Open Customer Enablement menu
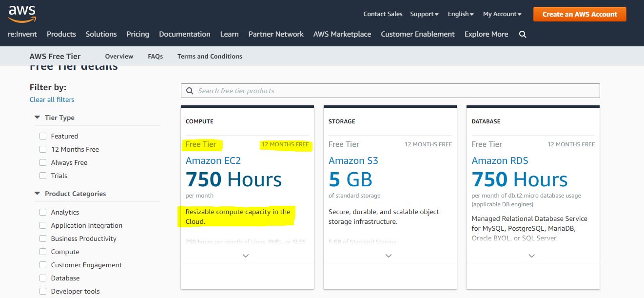The height and width of the screenshot is (298, 644). 418,34
